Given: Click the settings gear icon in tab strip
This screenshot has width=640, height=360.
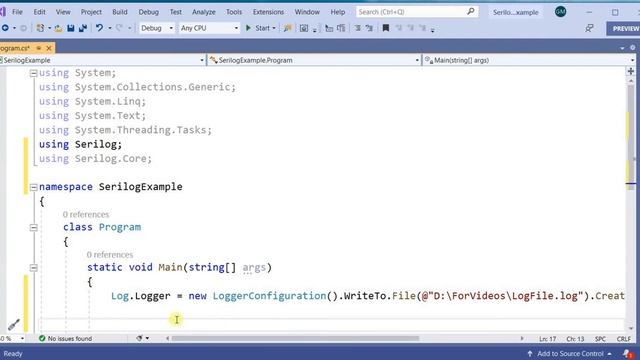Looking at the screenshot, I should point(632,48).
